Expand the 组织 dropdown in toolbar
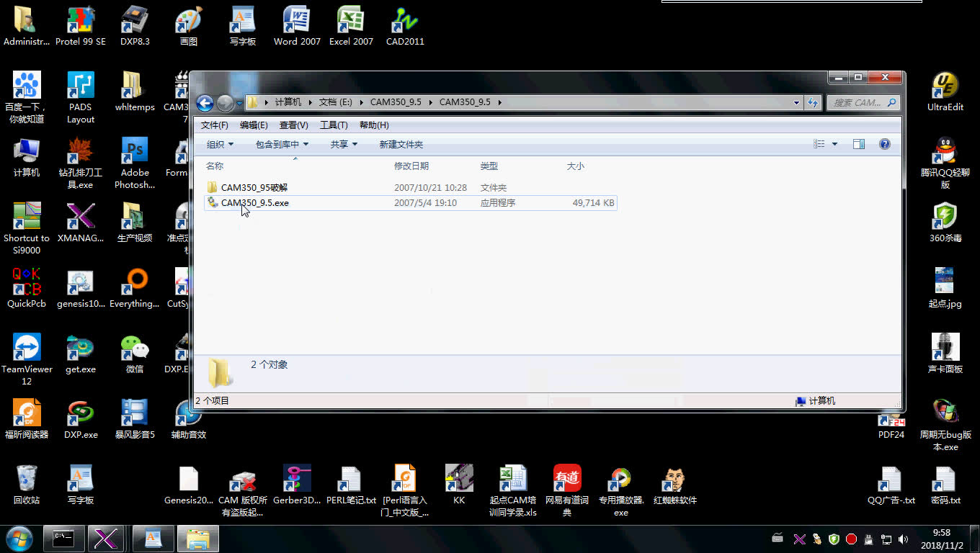The width and height of the screenshot is (980, 553). coord(220,144)
